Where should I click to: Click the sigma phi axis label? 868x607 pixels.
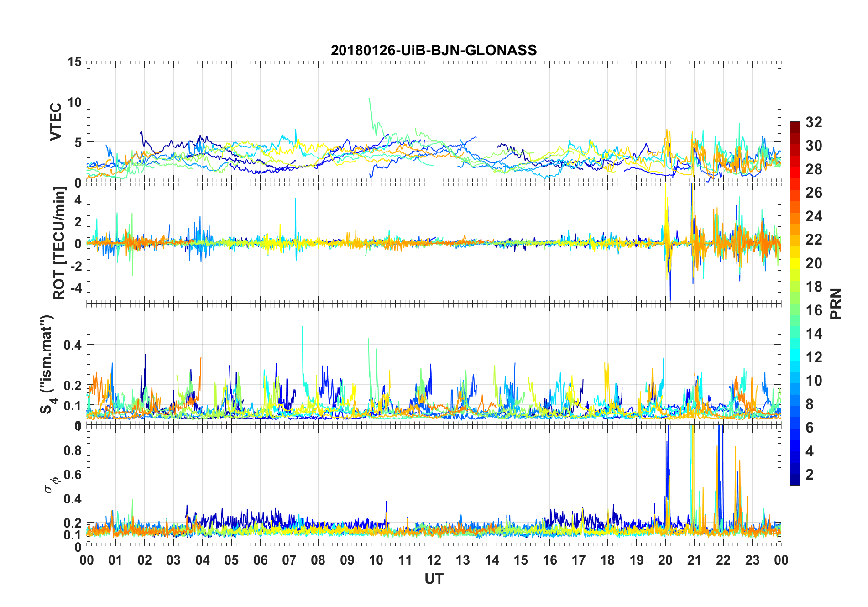coord(51,485)
